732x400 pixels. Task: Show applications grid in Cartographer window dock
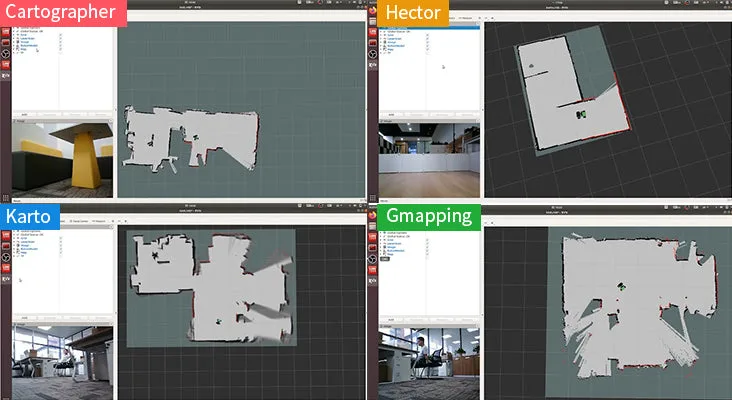[x=6, y=198]
